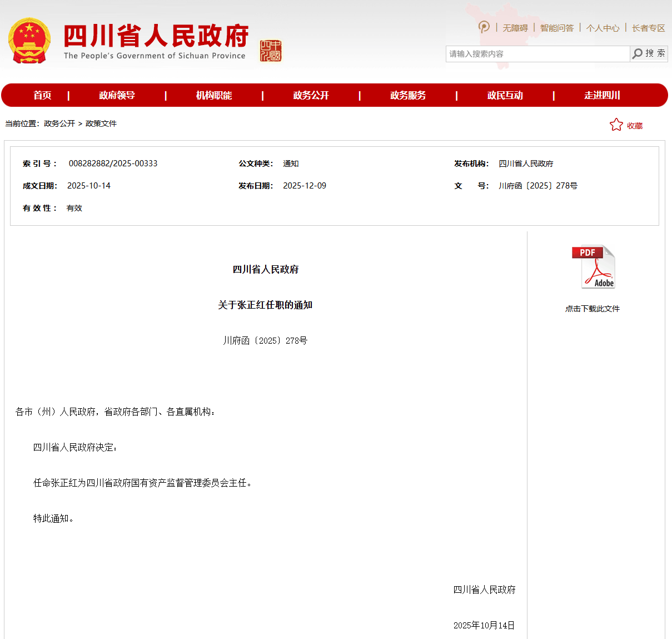672x639 pixels.
Task: Click the red China seal icon
Action: tap(271, 51)
